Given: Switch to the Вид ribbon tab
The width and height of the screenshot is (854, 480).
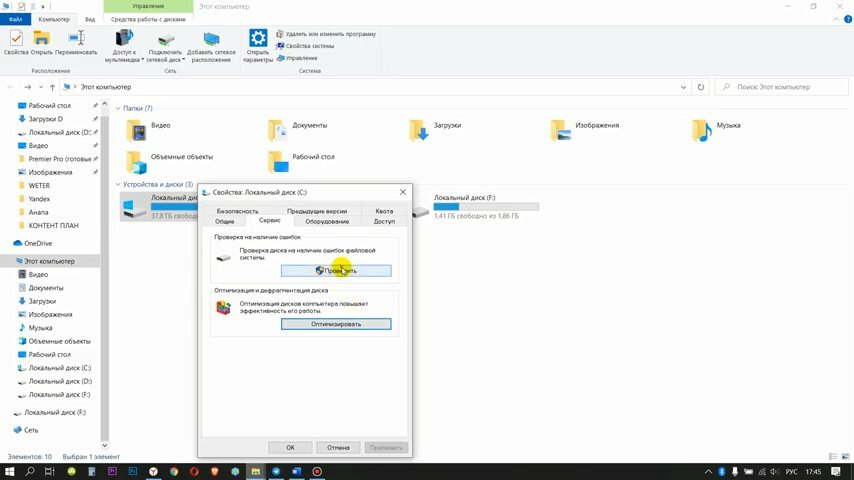Looking at the screenshot, I should pyautogui.click(x=90, y=19).
